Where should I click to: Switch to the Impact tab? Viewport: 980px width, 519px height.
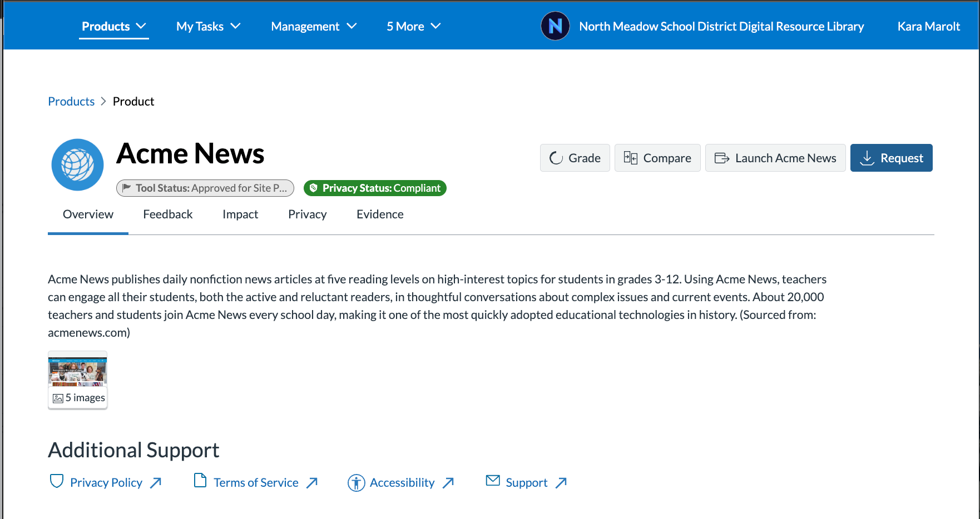pyautogui.click(x=240, y=214)
